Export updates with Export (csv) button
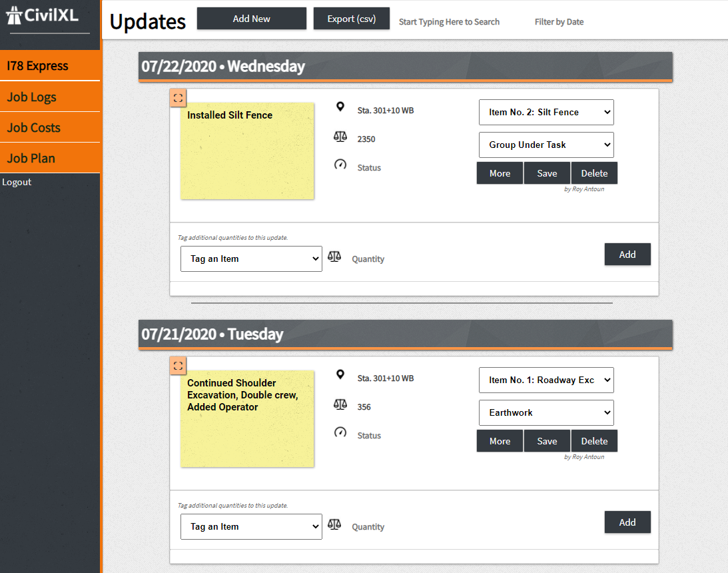This screenshot has height=573, width=728. point(351,19)
